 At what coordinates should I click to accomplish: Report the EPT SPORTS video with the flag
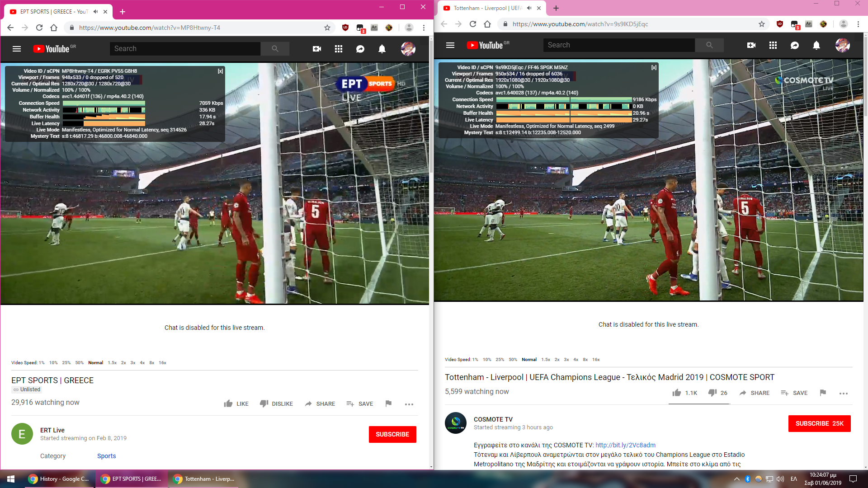pyautogui.click(x=388, y=404)
